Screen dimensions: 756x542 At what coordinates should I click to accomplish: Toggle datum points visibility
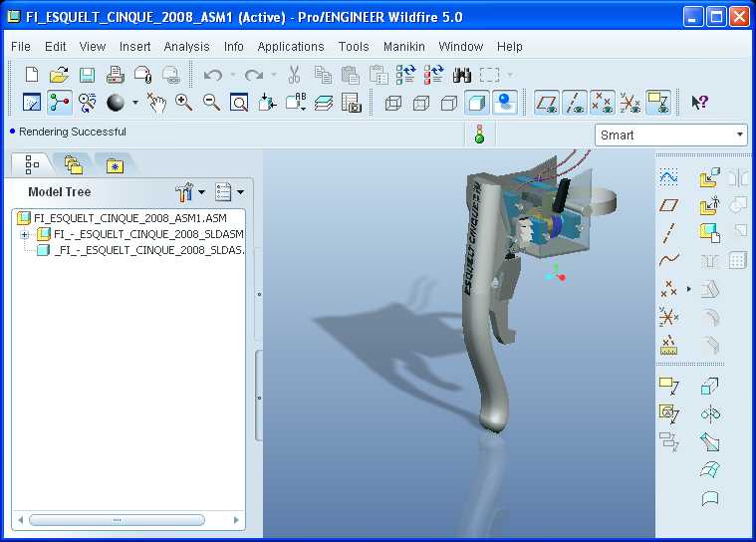coord(603,103)
